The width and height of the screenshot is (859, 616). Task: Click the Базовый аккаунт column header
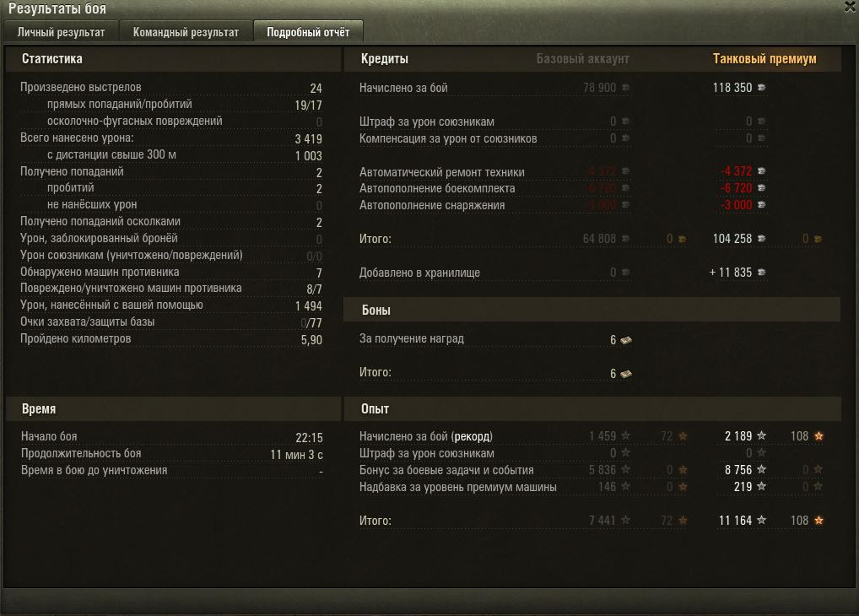pos(582,58)
